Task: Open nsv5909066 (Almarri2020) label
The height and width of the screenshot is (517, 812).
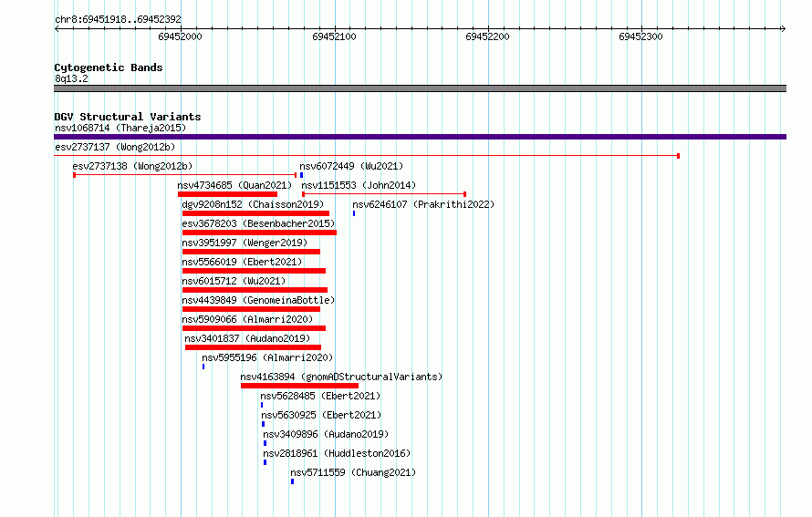Action: (247, 319)
